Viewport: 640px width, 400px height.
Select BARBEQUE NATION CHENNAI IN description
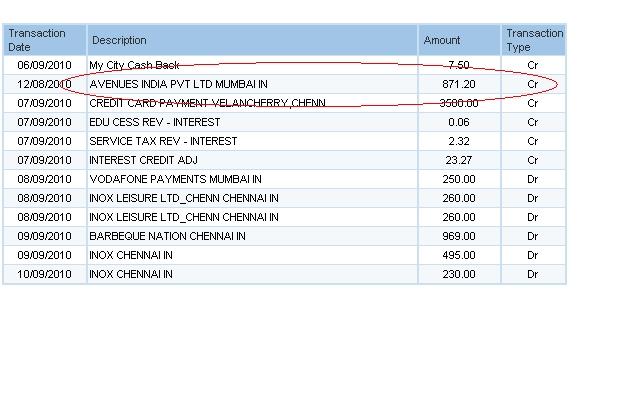click(x=167, y=236)
